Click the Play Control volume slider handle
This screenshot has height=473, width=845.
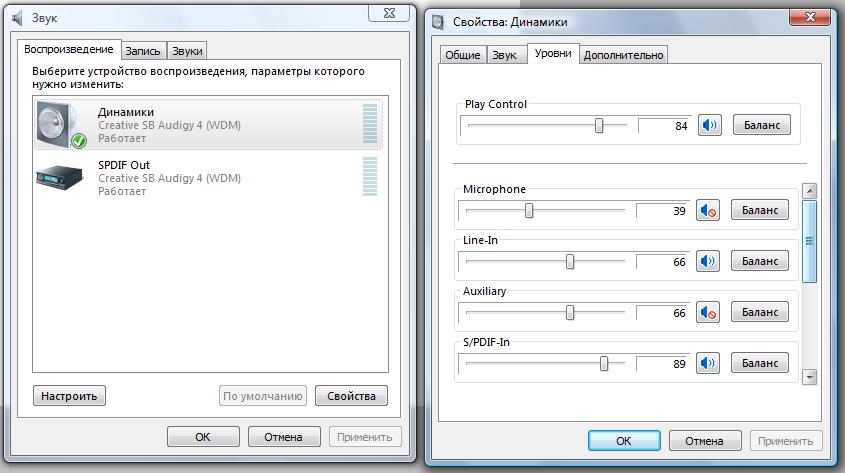[599, 125]
